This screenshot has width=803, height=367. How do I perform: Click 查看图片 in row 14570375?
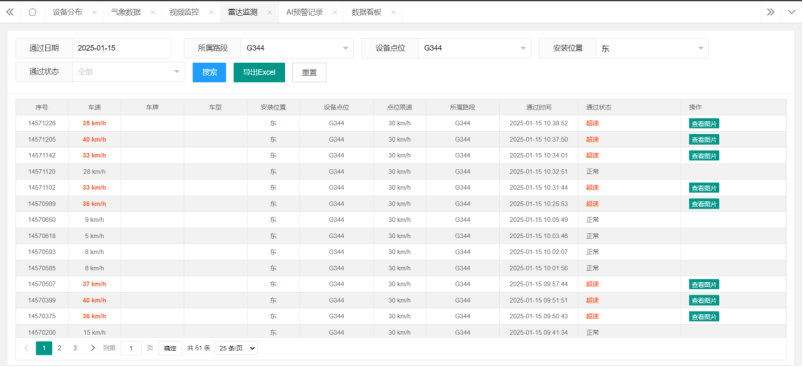pyautogui.click(x=704, y=316)
